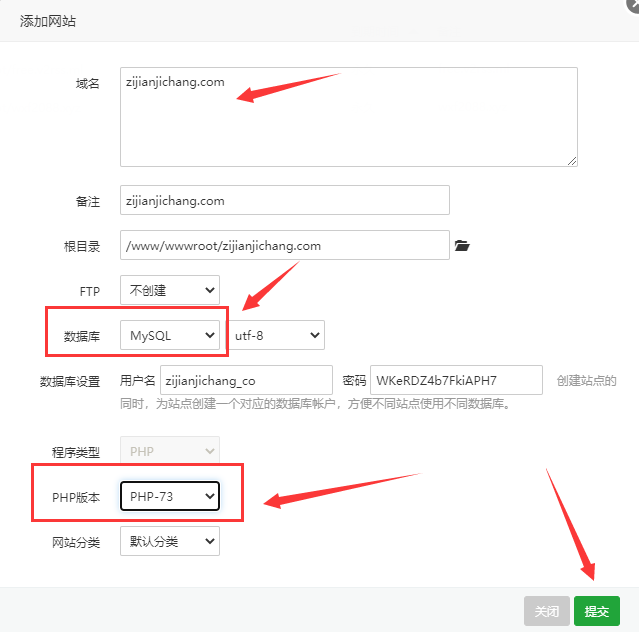Image resolution: width=639 pixels, height=632 pixels.
Task: Click the 用户名 label text
Action: click(138, 381)
